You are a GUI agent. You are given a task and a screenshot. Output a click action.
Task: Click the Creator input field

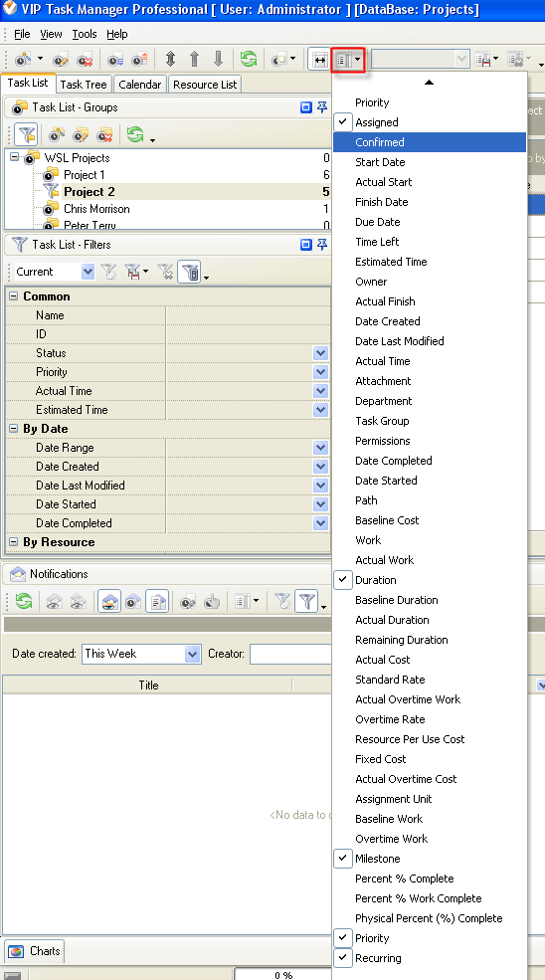pos(290,654)
